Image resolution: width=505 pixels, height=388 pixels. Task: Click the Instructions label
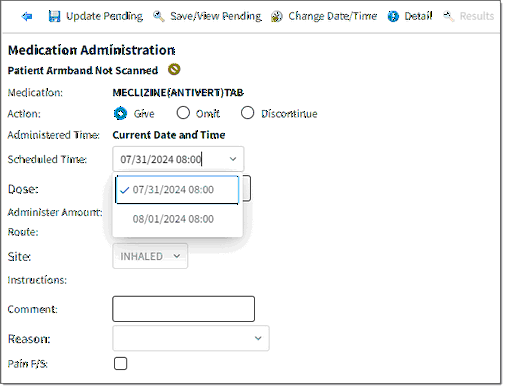point(37,280)
